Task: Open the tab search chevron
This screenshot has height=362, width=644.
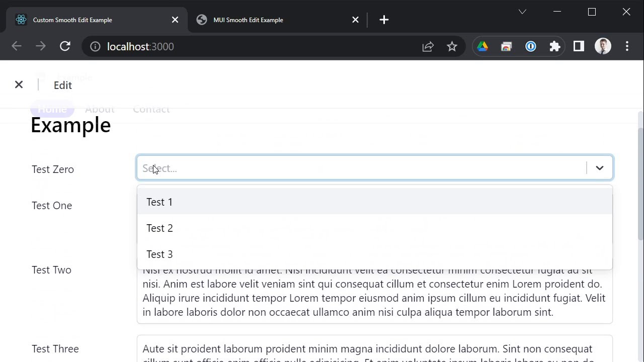Action: (x=522, y=12)
